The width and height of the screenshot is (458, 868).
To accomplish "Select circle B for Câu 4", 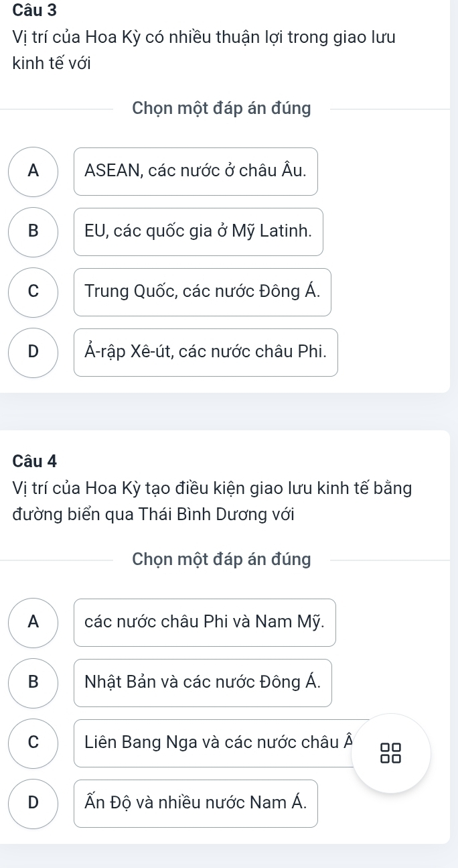I will point(33,683).
